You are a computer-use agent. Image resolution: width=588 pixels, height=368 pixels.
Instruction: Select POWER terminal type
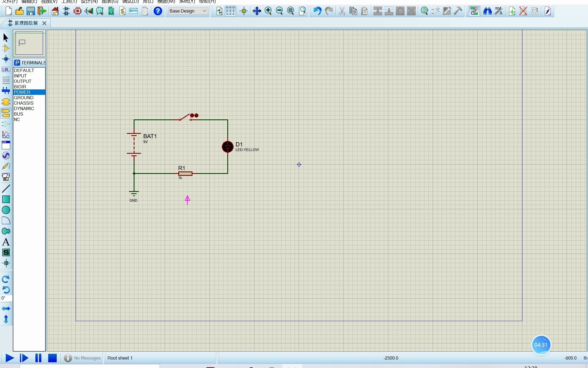[x=22, y=92]
